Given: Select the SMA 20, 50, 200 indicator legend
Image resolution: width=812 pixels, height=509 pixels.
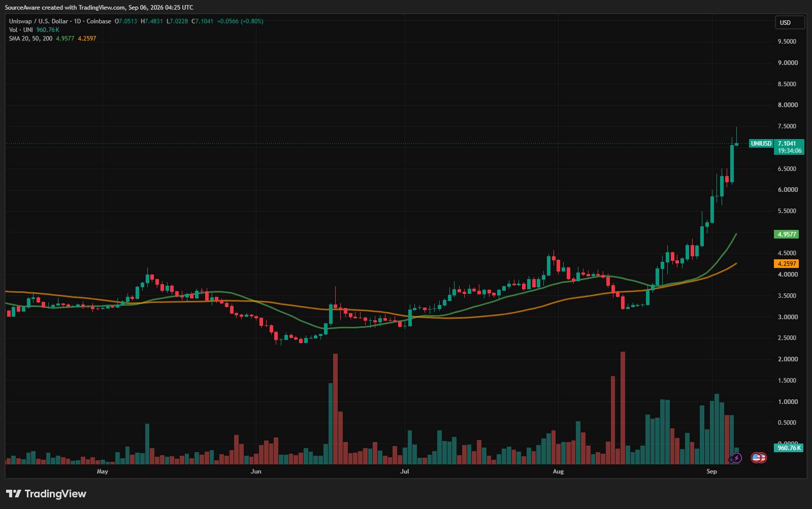Looking at the screenshot, I should tap(30, 39).
